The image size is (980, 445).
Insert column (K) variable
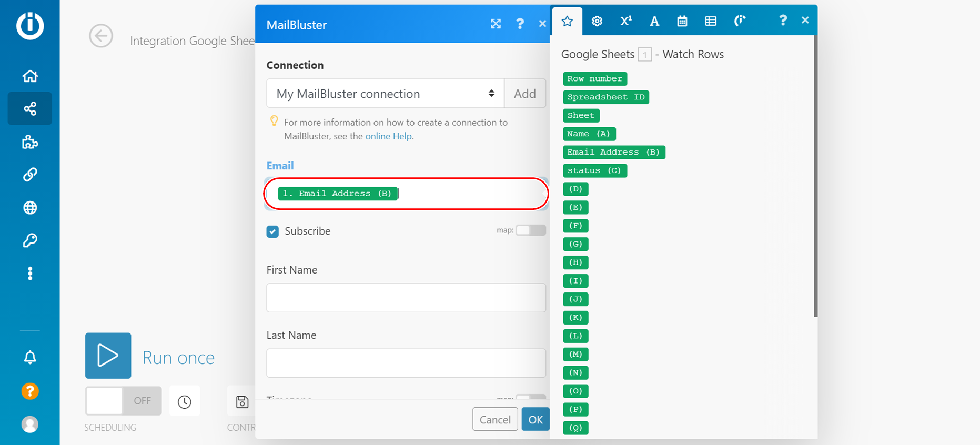[575, 318]
